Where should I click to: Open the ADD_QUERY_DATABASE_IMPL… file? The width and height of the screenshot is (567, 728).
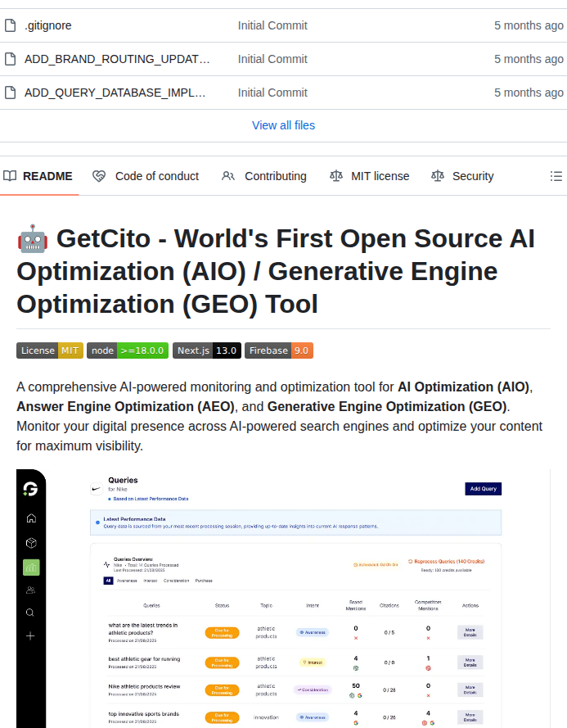115,93
